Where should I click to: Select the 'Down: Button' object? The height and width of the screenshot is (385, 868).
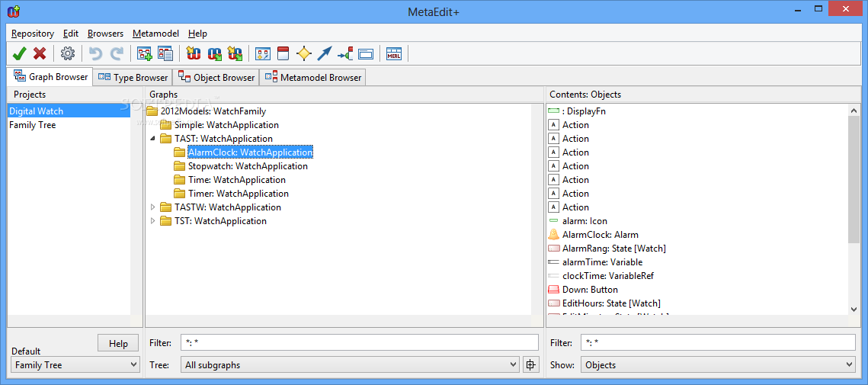point(590,290)
